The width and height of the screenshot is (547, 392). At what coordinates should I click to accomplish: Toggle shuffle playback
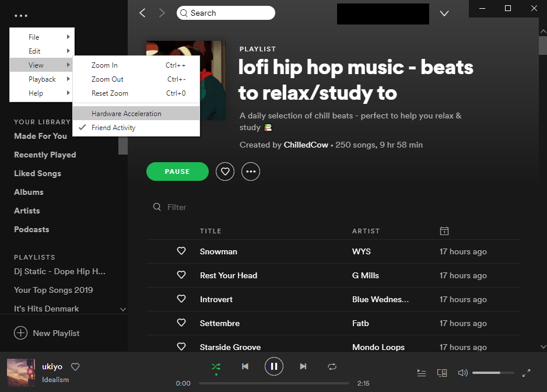(216, 366)
